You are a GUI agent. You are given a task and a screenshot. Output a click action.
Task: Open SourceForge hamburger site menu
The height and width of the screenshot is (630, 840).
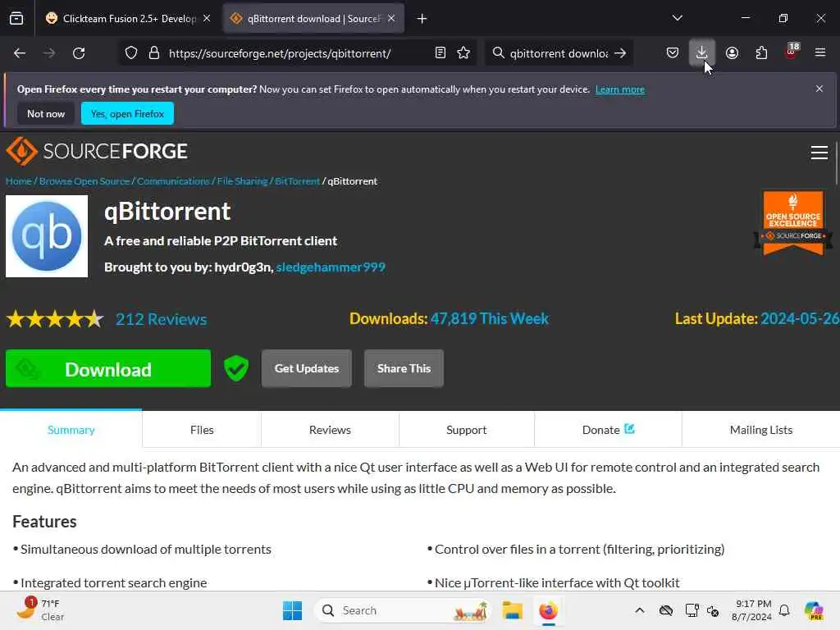(x=819, y=153)
